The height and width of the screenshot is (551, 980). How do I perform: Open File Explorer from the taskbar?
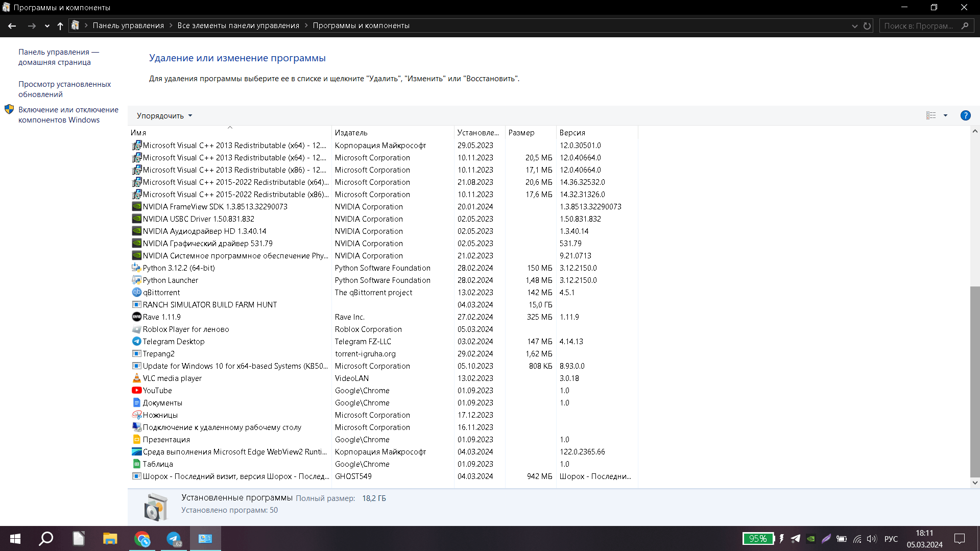[x=110, y=539]
